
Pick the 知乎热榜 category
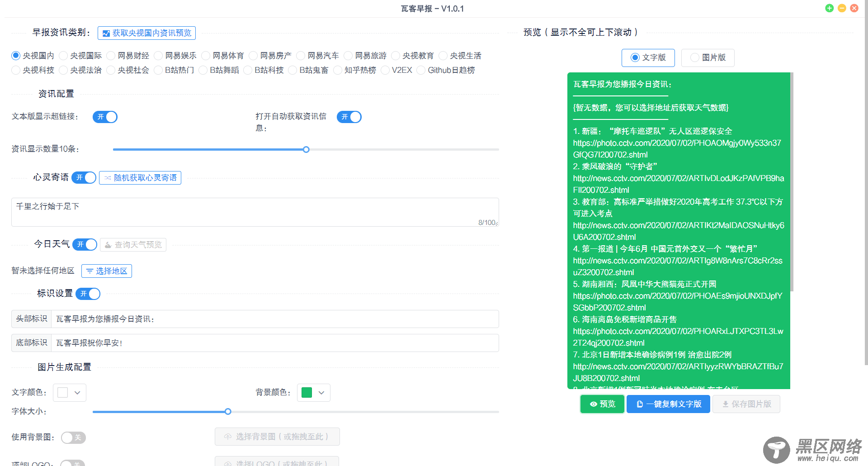[x=354, y=70]
